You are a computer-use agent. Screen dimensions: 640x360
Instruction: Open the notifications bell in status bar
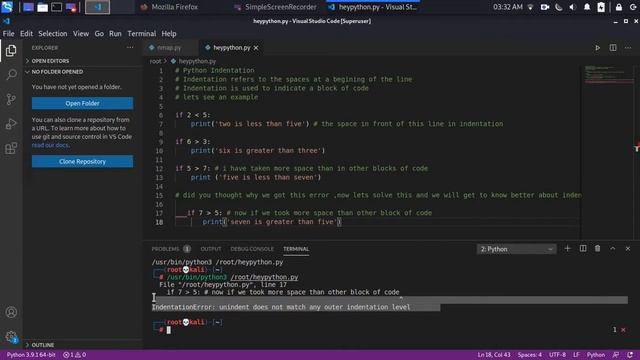[x=630, y=355]
